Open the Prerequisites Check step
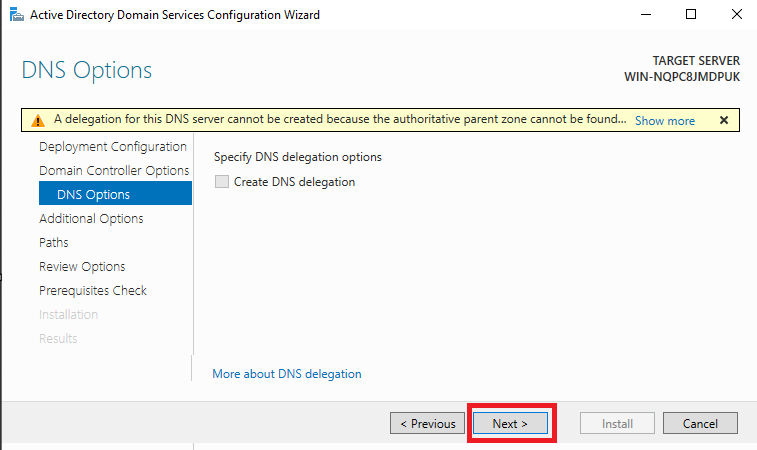The width and height of the screenshot is (757, 450). [x=93, y=291]
